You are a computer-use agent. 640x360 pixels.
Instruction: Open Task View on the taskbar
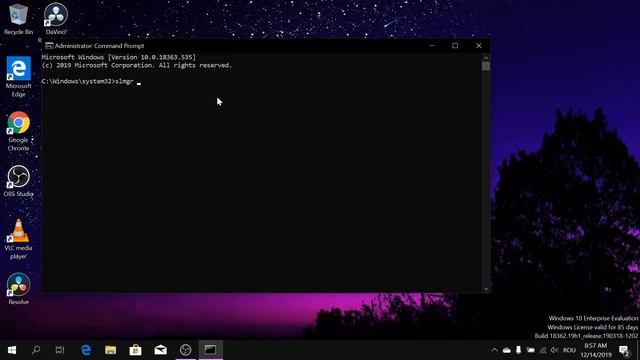60,350
